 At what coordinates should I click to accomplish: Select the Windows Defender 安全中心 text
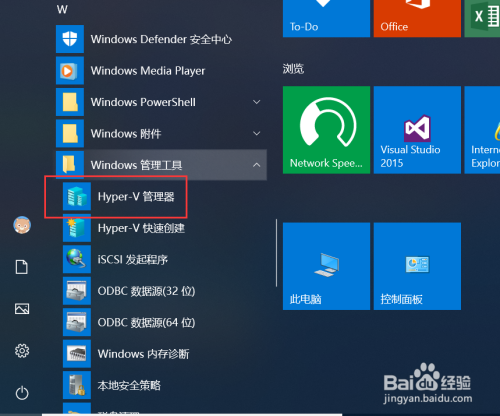pos(161,39)
